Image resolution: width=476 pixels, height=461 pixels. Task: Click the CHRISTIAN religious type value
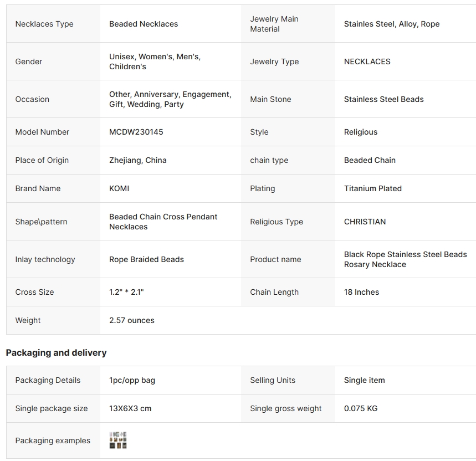click(365, 222)
